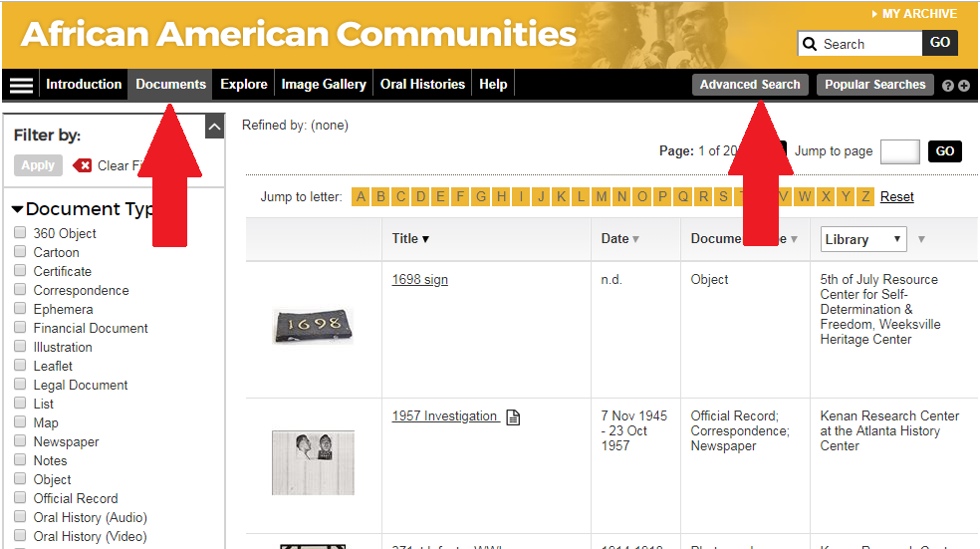Screen dimensions: 980x549
Task: Click the sort arrow next to Library dropdown
Action: 921,239
